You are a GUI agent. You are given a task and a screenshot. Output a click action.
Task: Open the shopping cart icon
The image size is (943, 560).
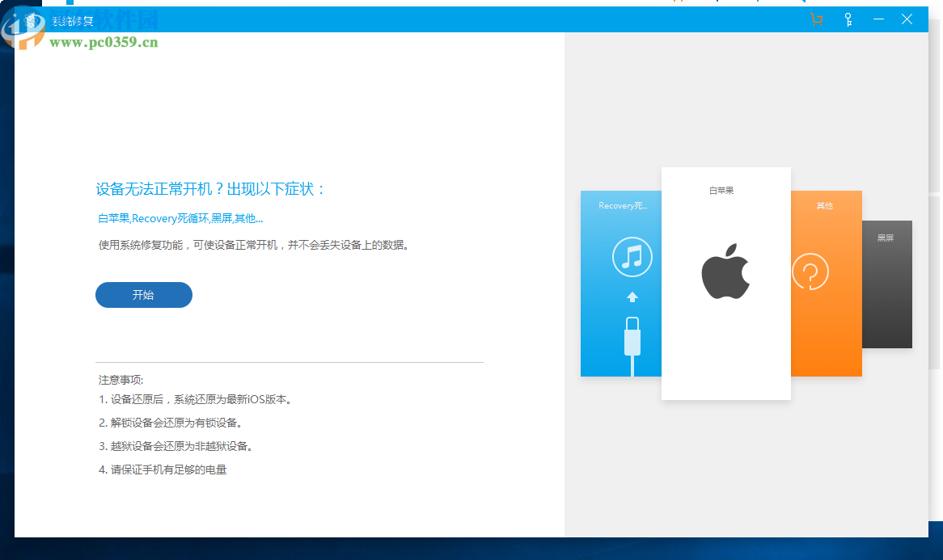pyautogui.click(x=816, y=19)
